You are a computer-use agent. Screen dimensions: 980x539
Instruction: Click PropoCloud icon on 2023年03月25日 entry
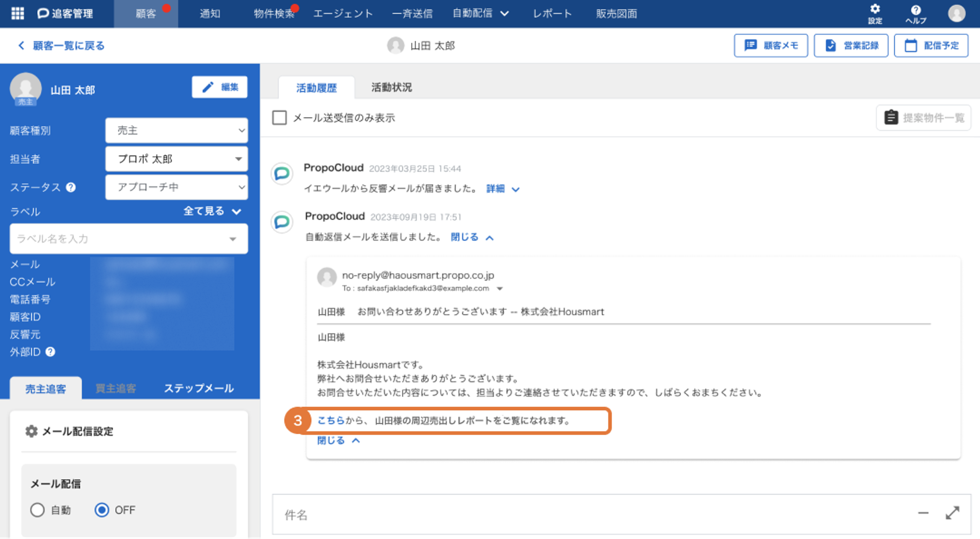click(282, 173)
